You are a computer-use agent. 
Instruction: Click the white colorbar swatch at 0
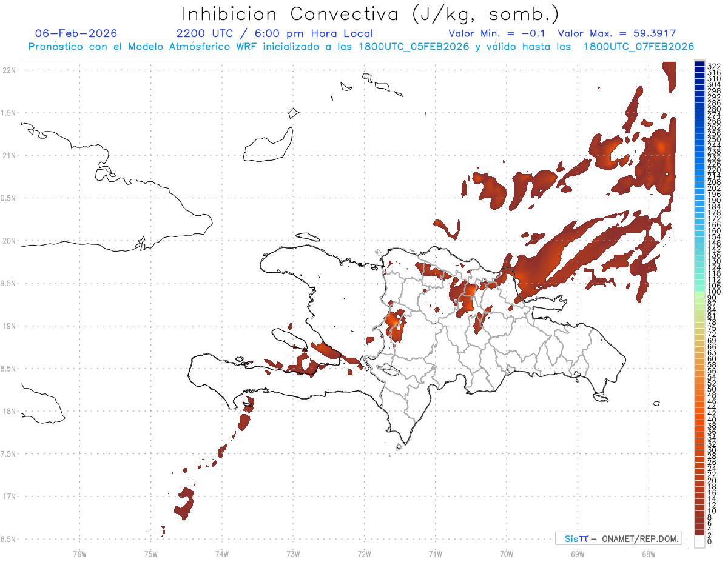699,541
